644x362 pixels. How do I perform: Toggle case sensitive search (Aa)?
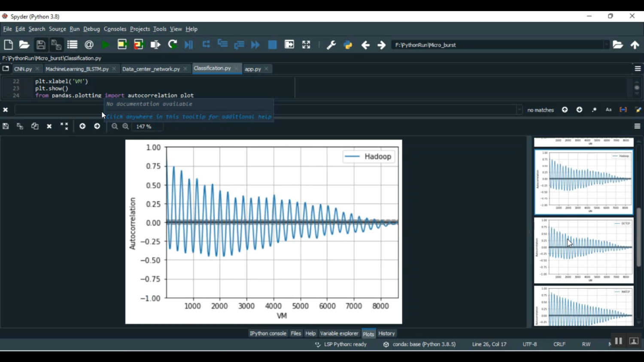click(x=608, y=110)
